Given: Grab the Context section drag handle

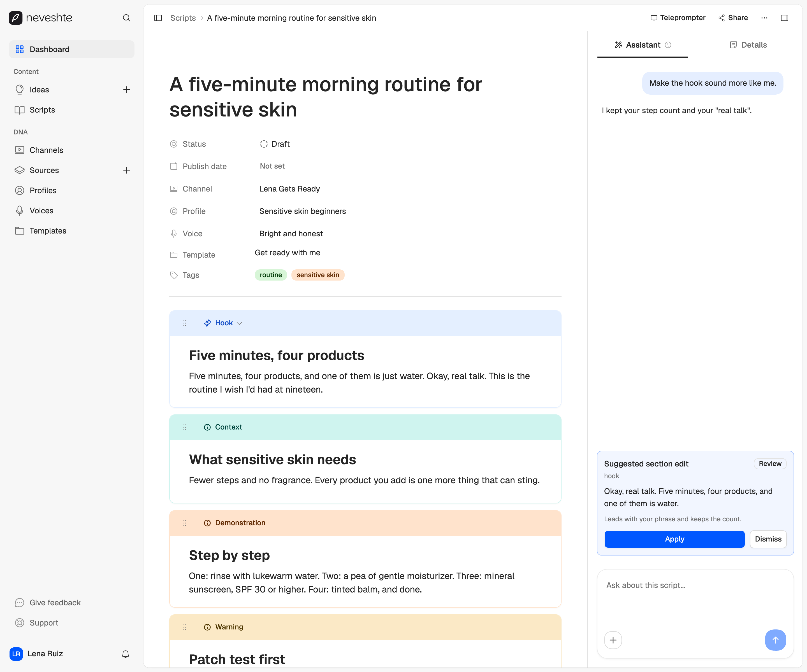Looking at the screenshot, I should (184, 427).
